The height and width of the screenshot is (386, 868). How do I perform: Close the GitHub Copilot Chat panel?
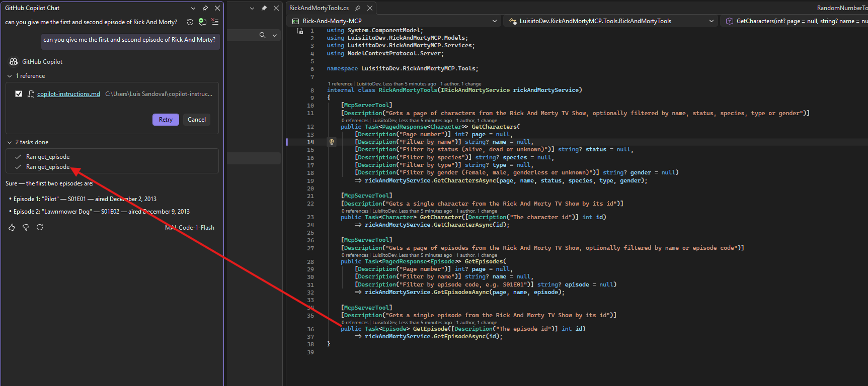pyautogui.click(x=217, y=8)
